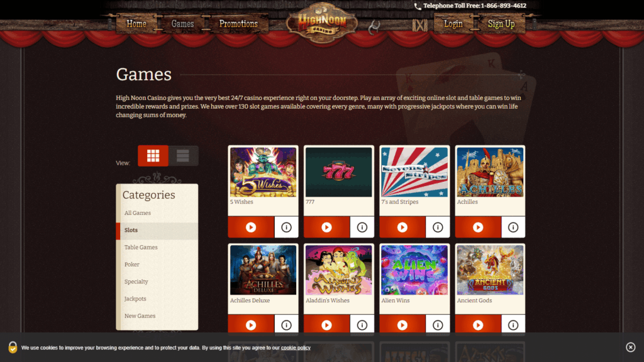Open info for 5 Wishes game

[286, 227]
